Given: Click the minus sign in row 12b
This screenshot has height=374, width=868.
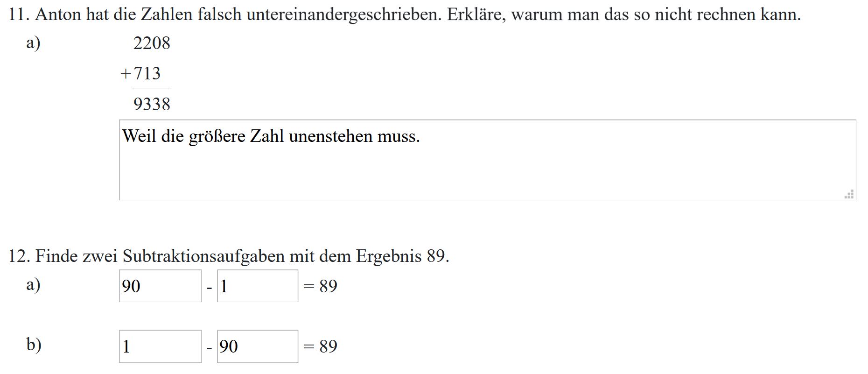Looking at the screenshot, I should (x=209, y=348).
